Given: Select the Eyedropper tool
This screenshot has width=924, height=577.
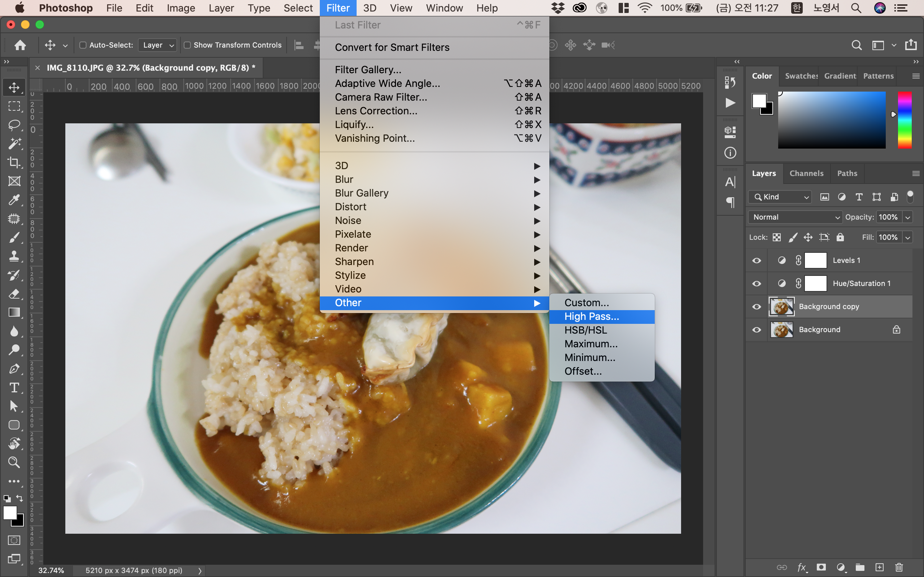Looking at the screenshot, I should (14, 200).
